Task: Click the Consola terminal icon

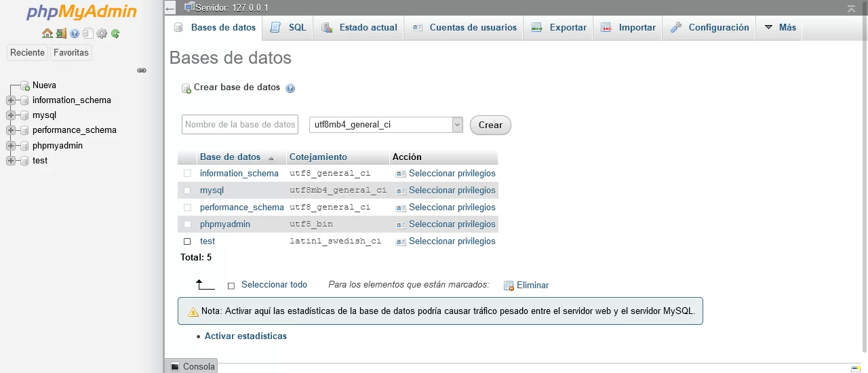Action: point(175,366)
